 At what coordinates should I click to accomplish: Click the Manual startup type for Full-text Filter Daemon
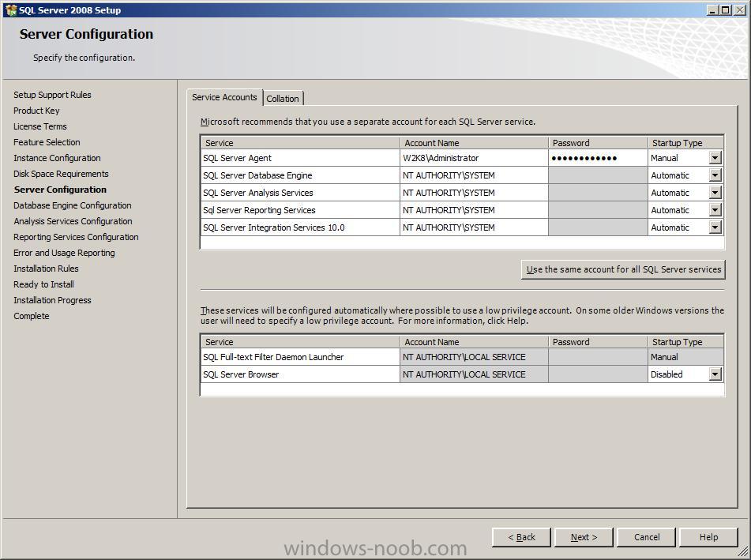[x=685, y=357]
